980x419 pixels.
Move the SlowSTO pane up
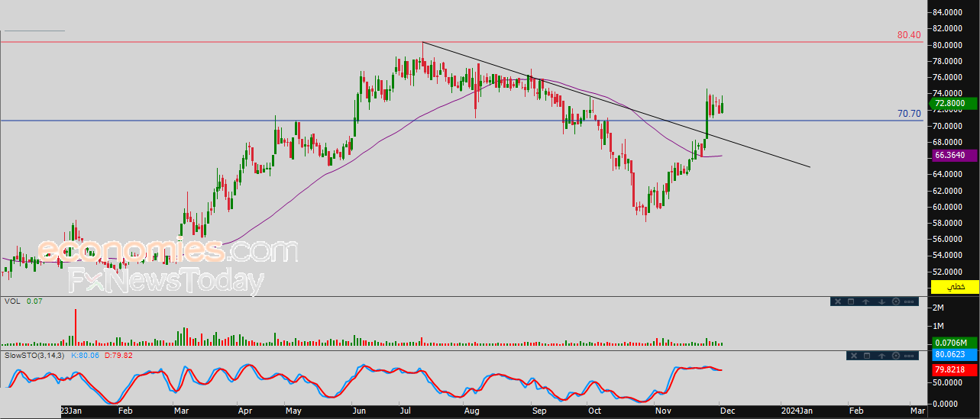(x=881, y=356)
